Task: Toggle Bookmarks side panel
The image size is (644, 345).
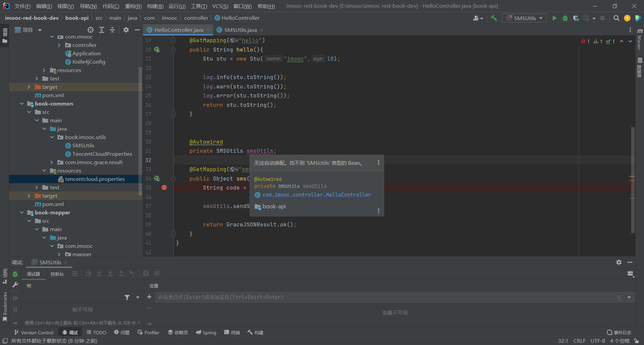Action: coord(5,306)
